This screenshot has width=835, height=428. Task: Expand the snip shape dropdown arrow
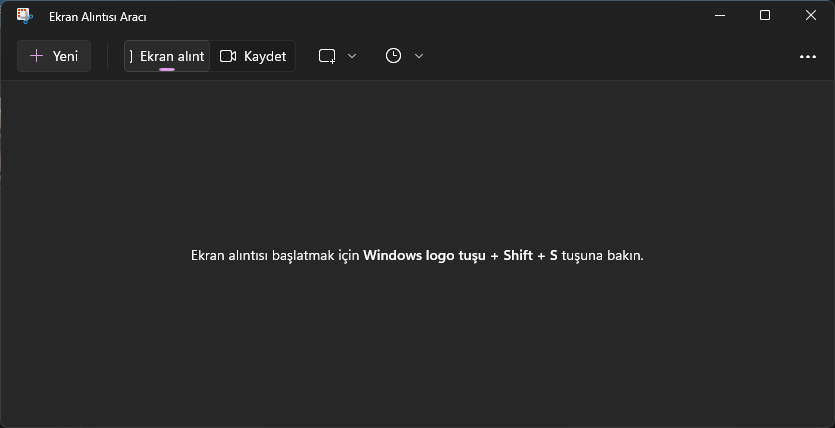click(x=352, y=56)
